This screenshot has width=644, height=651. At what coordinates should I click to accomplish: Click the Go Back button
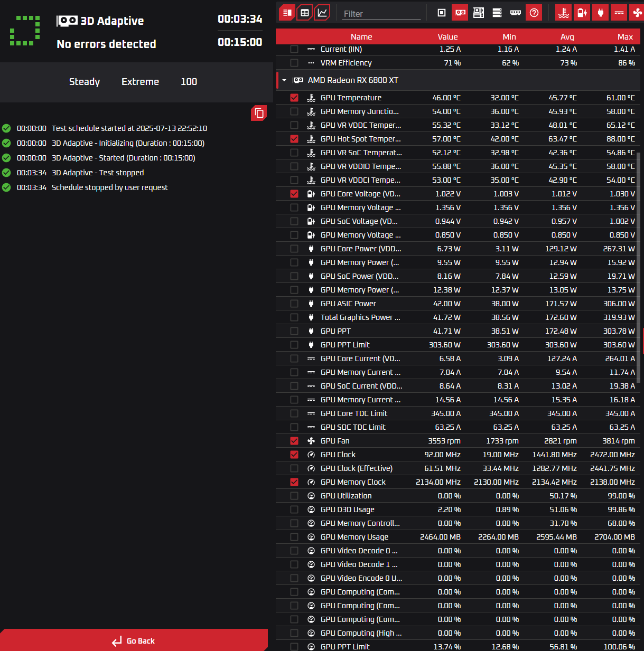(x=134, y=640)
